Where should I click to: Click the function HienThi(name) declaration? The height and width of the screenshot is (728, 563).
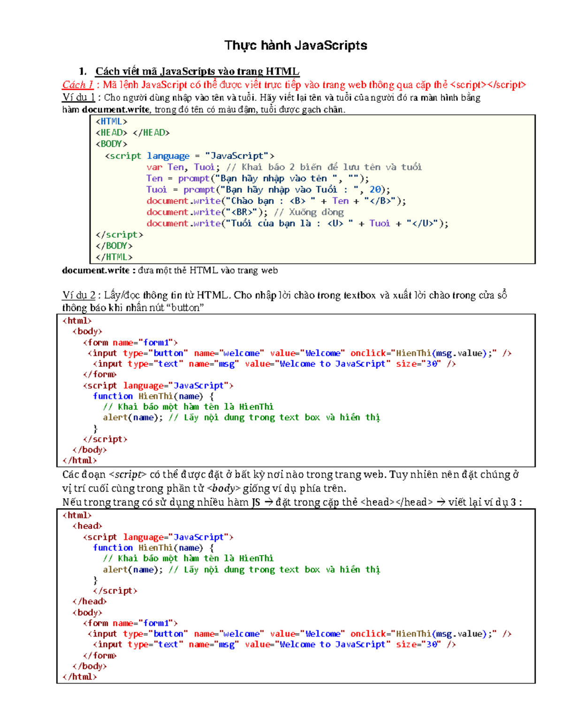click(150, 396)
